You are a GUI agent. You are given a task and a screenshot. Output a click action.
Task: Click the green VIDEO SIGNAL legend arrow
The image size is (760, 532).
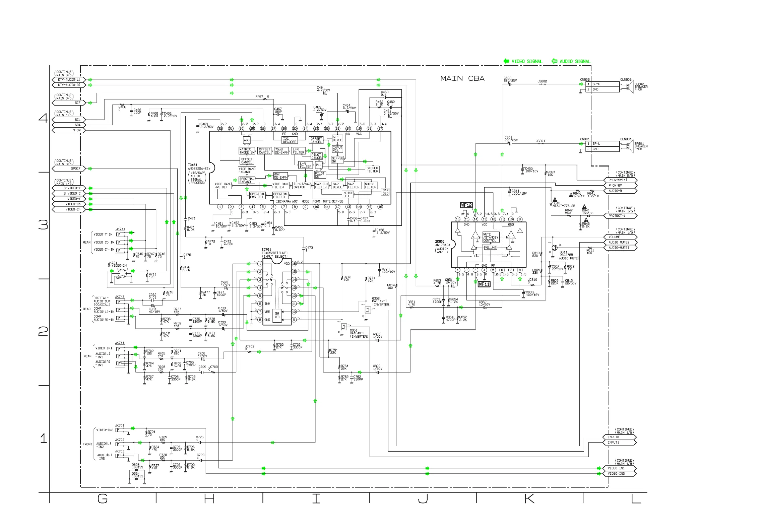pyautogui.click(x=506, y=61)
